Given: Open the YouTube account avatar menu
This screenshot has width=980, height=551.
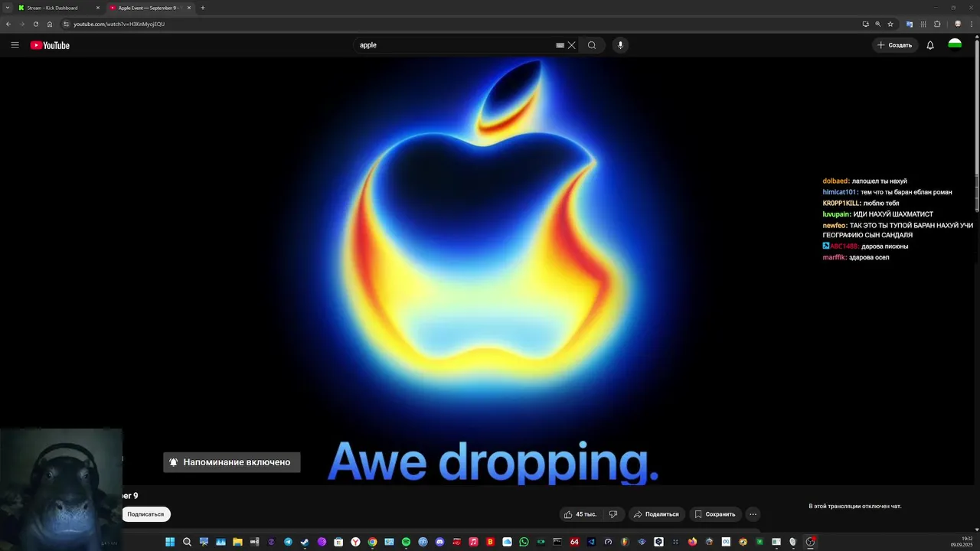Looking at the screenshot, I should (955, 45).
